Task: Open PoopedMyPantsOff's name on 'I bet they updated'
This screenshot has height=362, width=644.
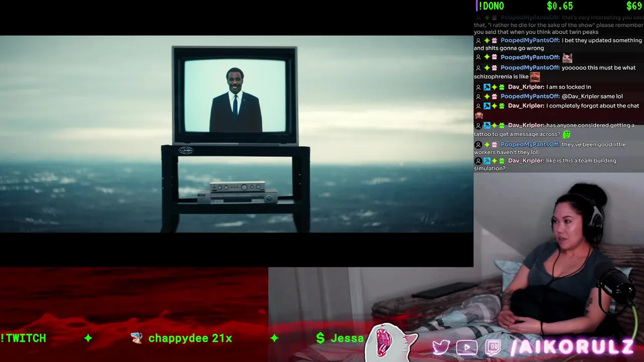Action: pos(530,41)
